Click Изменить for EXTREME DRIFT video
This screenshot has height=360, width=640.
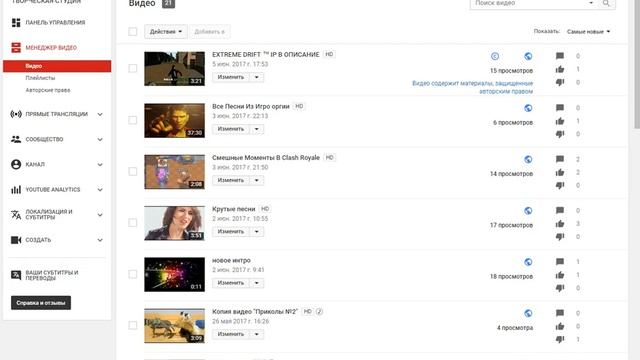click(231, 77)
